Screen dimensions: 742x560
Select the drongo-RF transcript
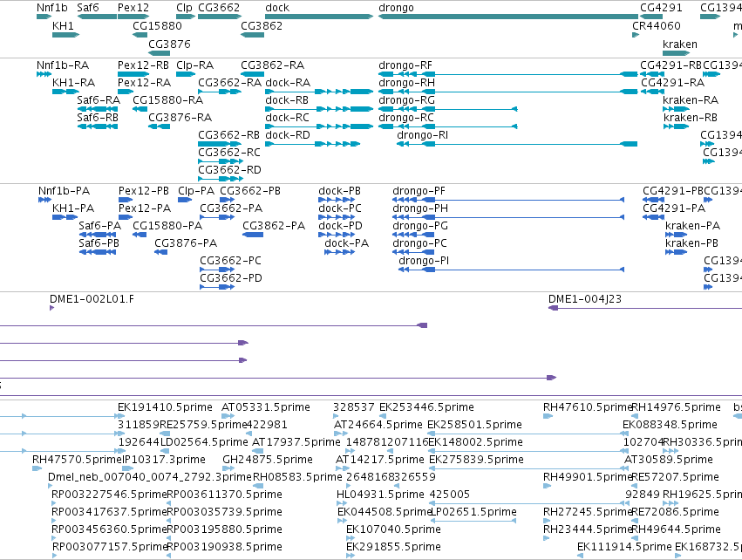pyautogui.click(x=508, y=74)
